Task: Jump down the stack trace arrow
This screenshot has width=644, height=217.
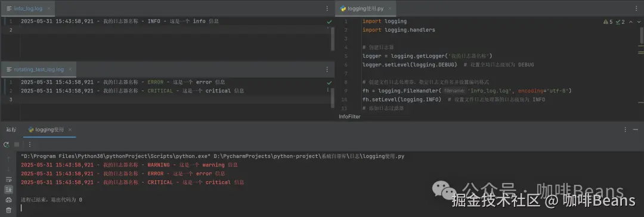Action: 8,169
